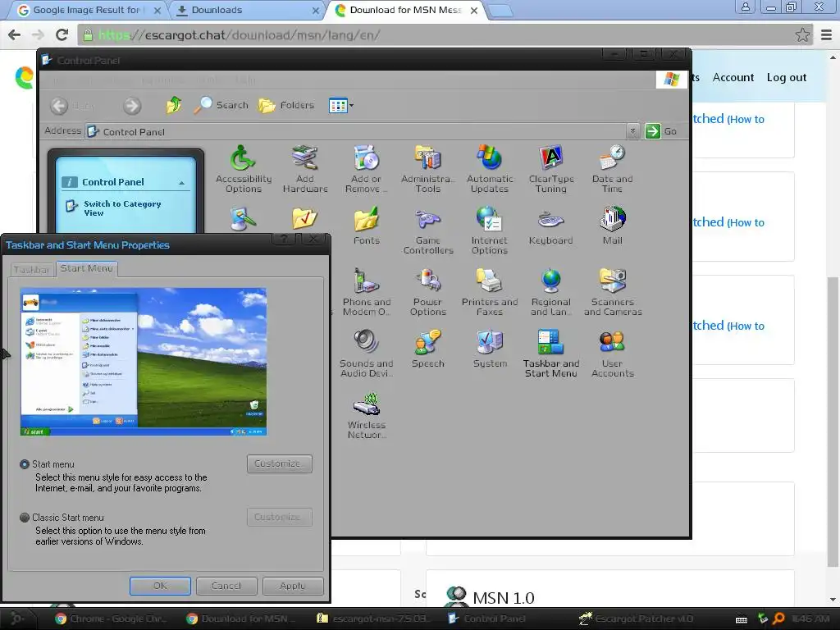The width and height of the screenshot is (840, 630).
Task: Open Printers and Faxes icon
Action: tap(489, 292)
